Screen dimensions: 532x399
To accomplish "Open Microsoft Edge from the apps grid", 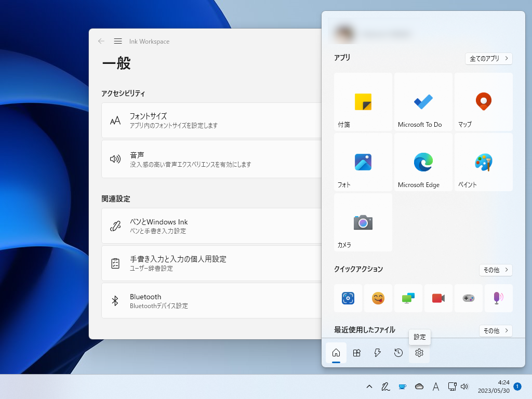I will point(423,162).
